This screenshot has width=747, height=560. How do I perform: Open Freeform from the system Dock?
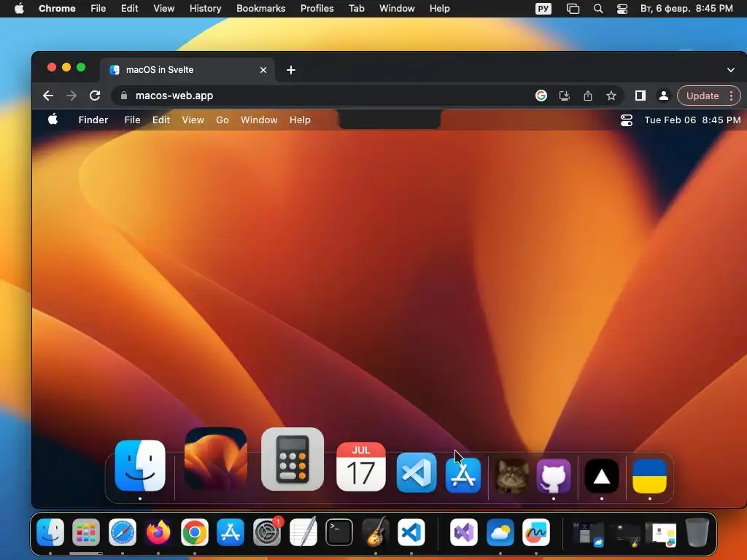[x=536, y=532]
